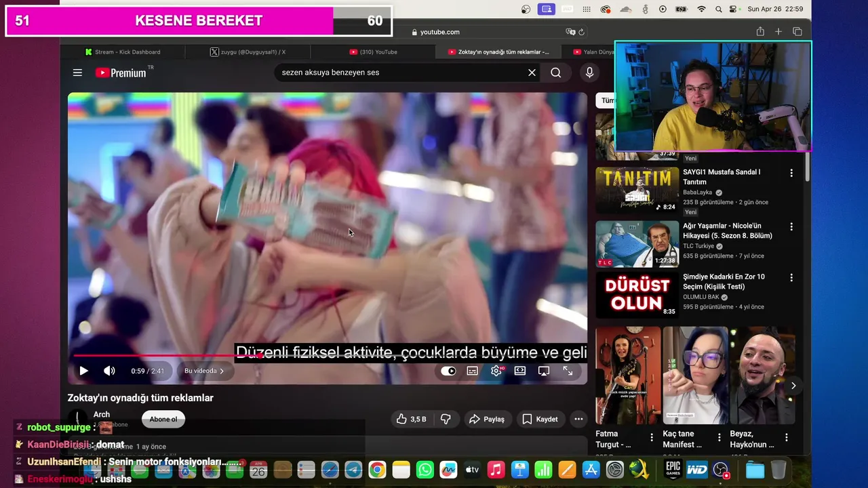This screenshot has height=488, width=868.
Task: Open options for Ağır Yaşamlar video
Action: point(791,226)
